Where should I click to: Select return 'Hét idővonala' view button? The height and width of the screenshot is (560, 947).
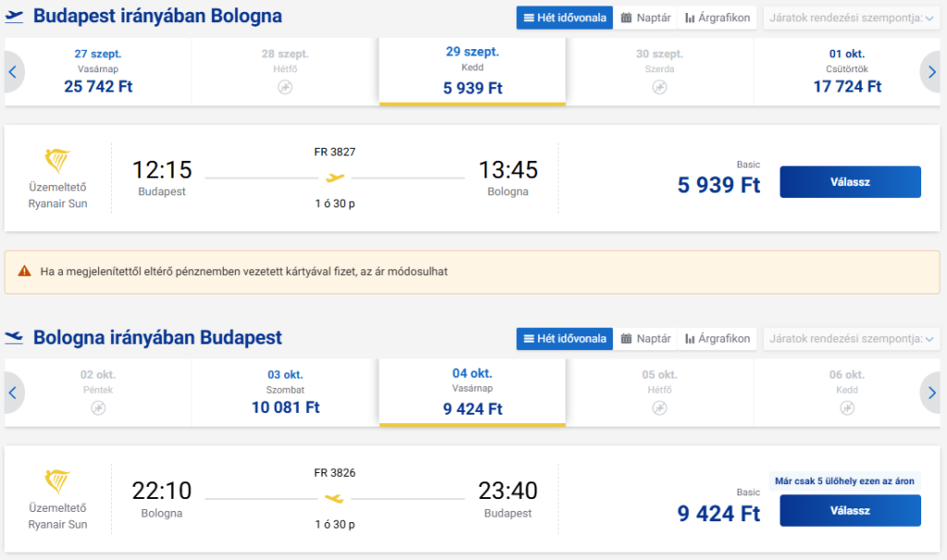pyautogui.click(x=565, y=339)
